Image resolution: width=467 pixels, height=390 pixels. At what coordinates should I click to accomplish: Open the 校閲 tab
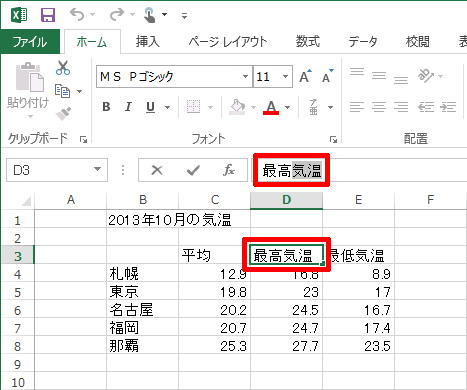(418, 42)
